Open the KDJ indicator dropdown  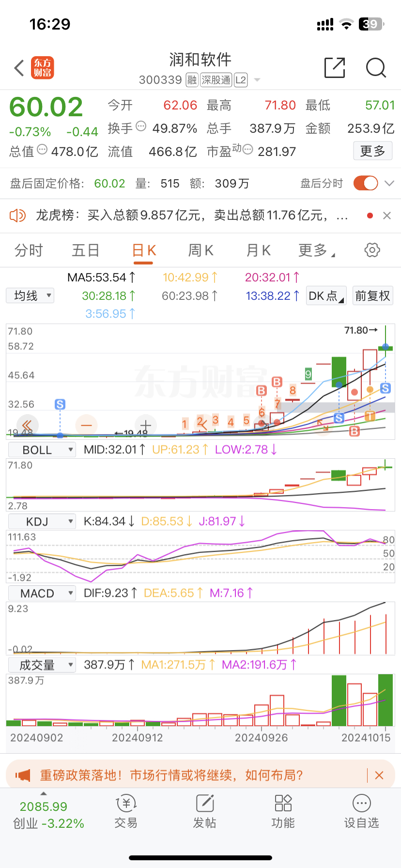click(42, 522)
